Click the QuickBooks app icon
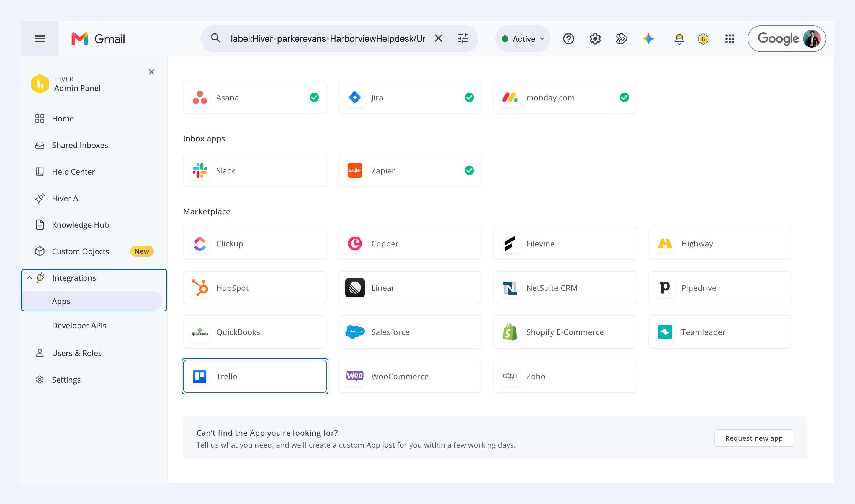This screenshot has height=504, width=855. 200,332
